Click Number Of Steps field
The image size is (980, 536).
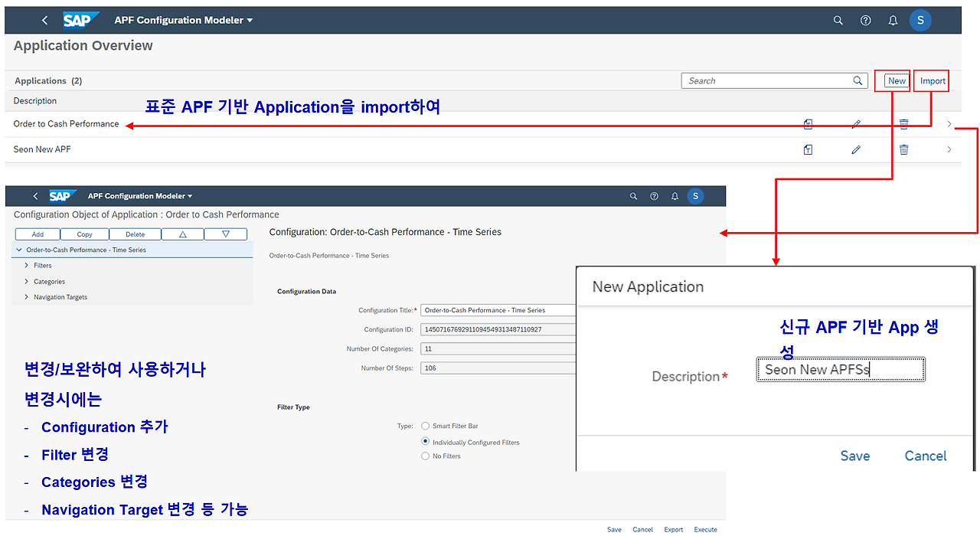[x=499, y=368]
